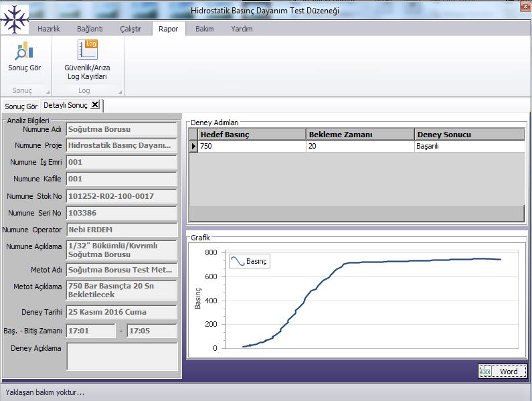Select the Rapor ribbon tab
Viewport: 532px width, 401px height.
pyautogui.click(x=168, y=29)
